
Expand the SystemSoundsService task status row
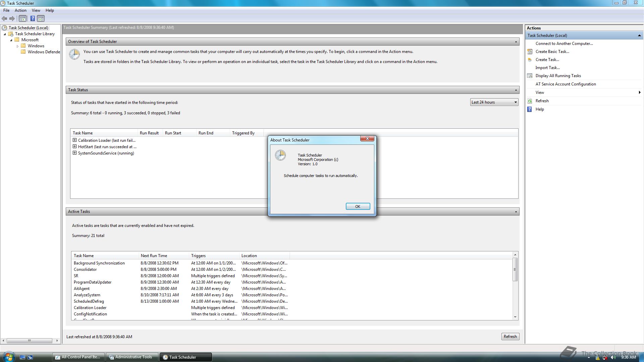pyautogui.click(x=74, y=153)
